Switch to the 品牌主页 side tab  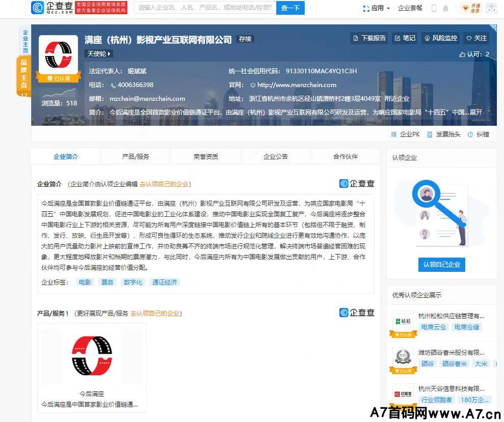click(x=24, y=74)
